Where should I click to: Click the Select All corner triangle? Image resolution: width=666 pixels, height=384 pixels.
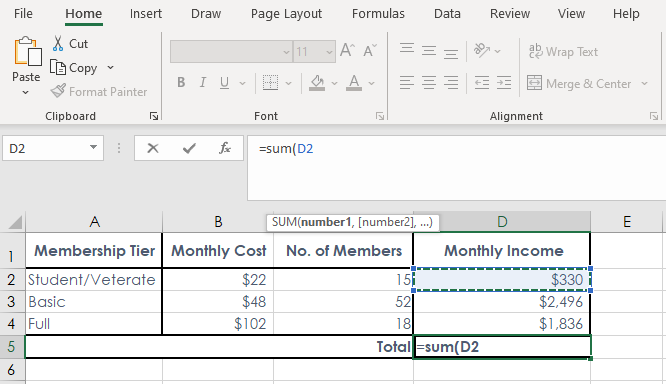click(15, 222)
